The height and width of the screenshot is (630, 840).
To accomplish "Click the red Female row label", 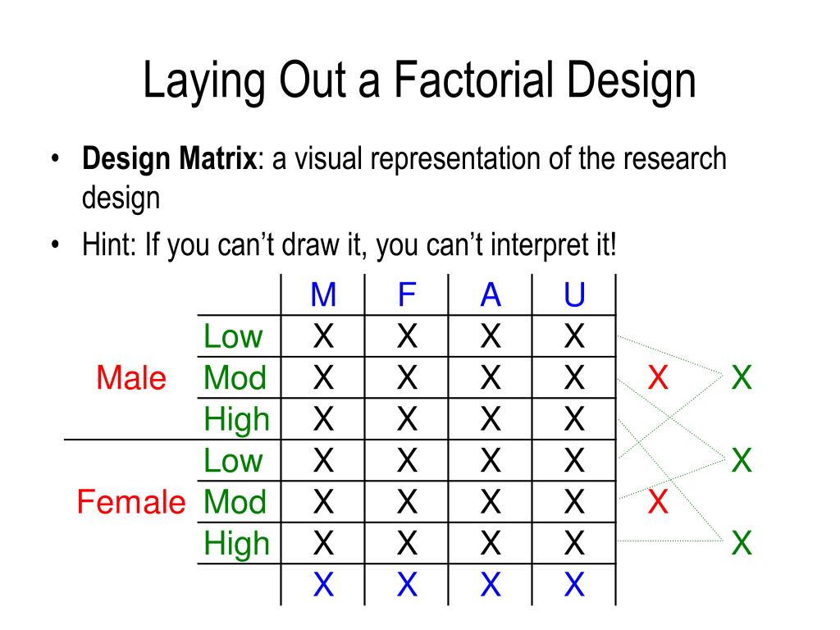I will click(x=131, y=502).
